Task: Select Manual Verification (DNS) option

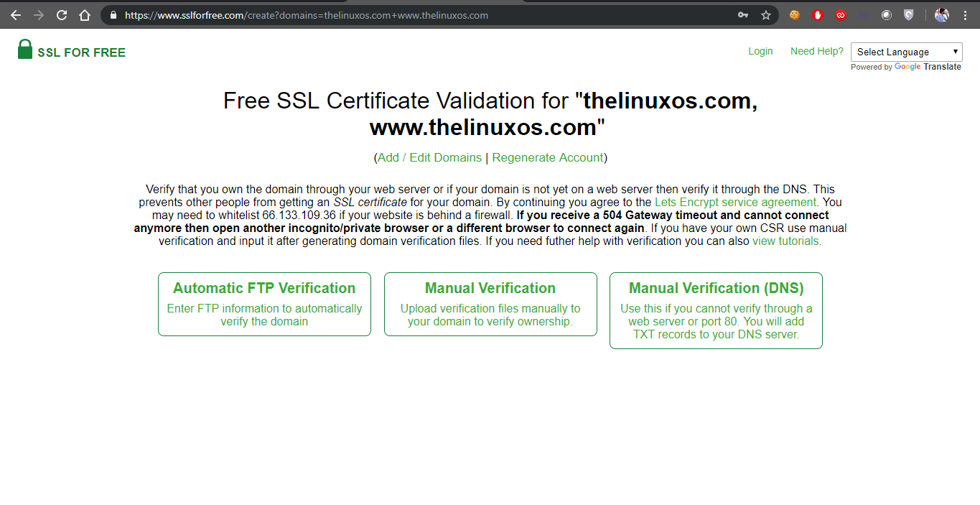Action: (x=716, y=310)
